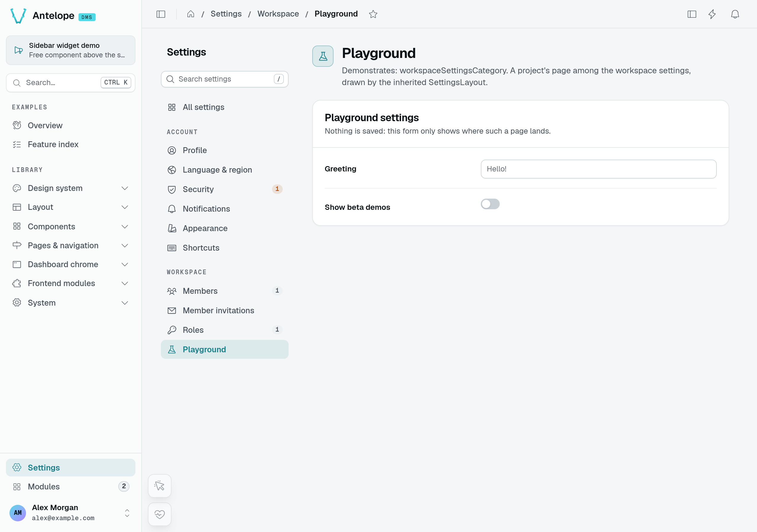Open Overview in Examples

pyautogui.click(x=71, y=126)
